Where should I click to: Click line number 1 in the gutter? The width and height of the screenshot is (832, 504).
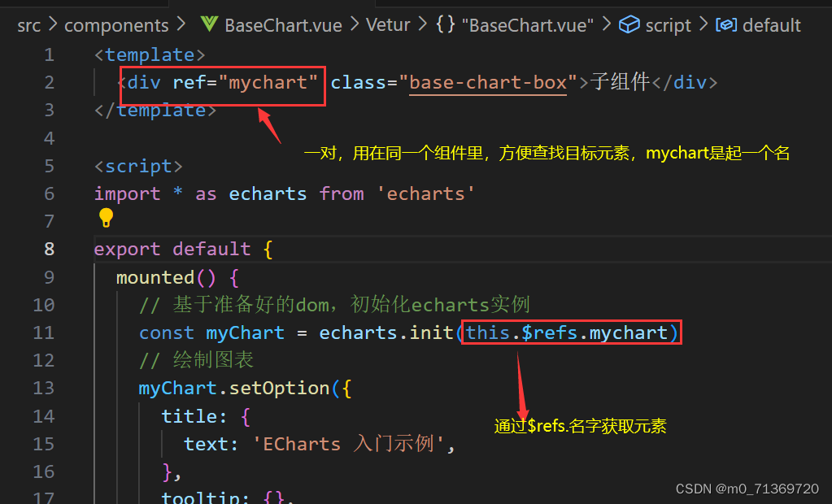click(49, 54)
